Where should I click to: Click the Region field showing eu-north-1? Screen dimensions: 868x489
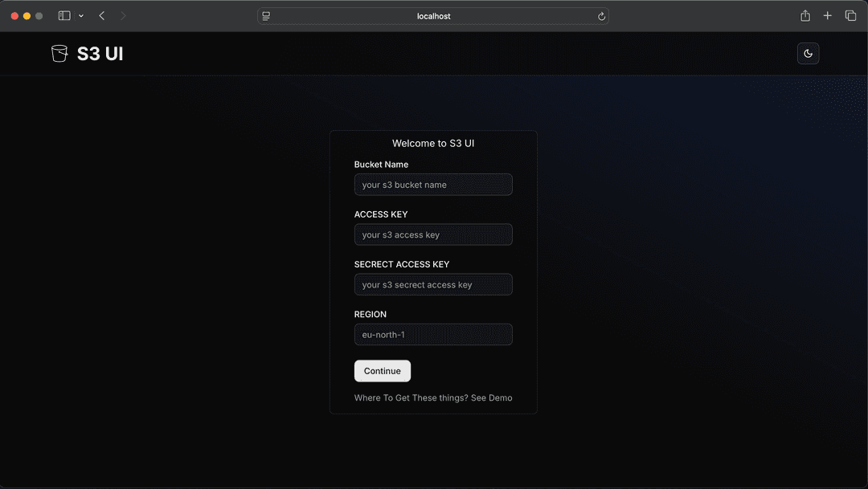pyautogui.click(x=433, y=335)
